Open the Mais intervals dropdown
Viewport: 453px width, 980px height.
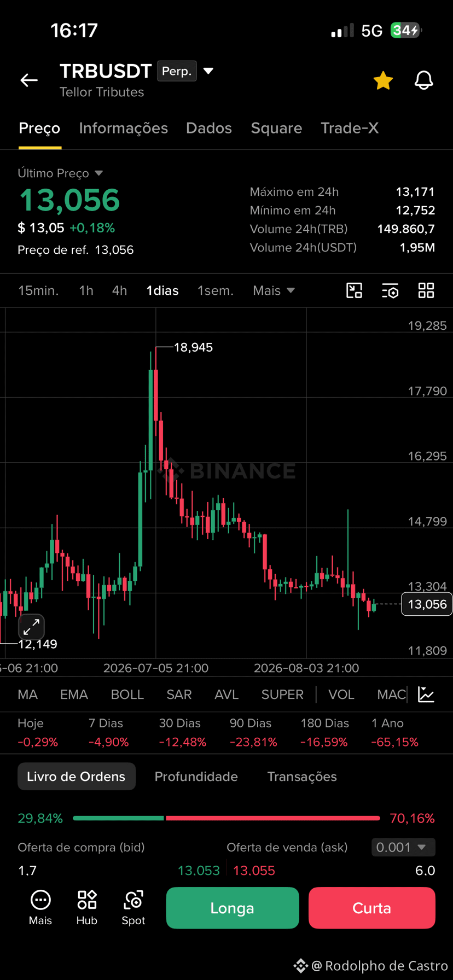tap(274, 290)
